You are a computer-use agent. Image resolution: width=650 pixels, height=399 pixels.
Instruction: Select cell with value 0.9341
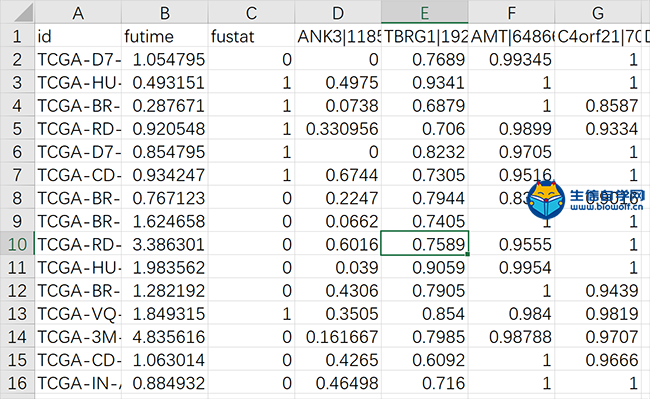425,82
